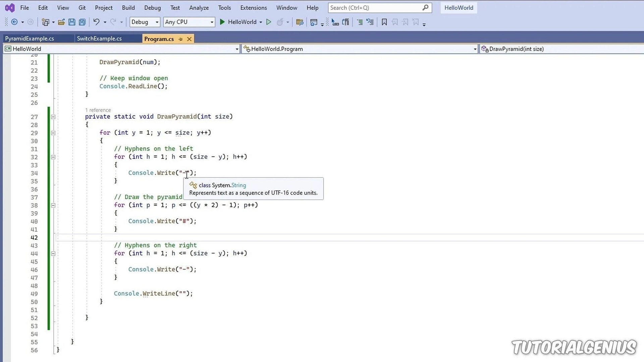Click the Find in Files folder icon
644x362 pixels.
[x=300, y=22]
